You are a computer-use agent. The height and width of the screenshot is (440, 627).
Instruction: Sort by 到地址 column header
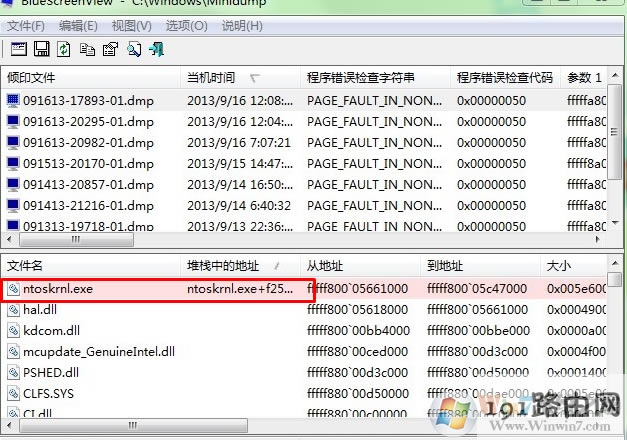coord(480,266)
